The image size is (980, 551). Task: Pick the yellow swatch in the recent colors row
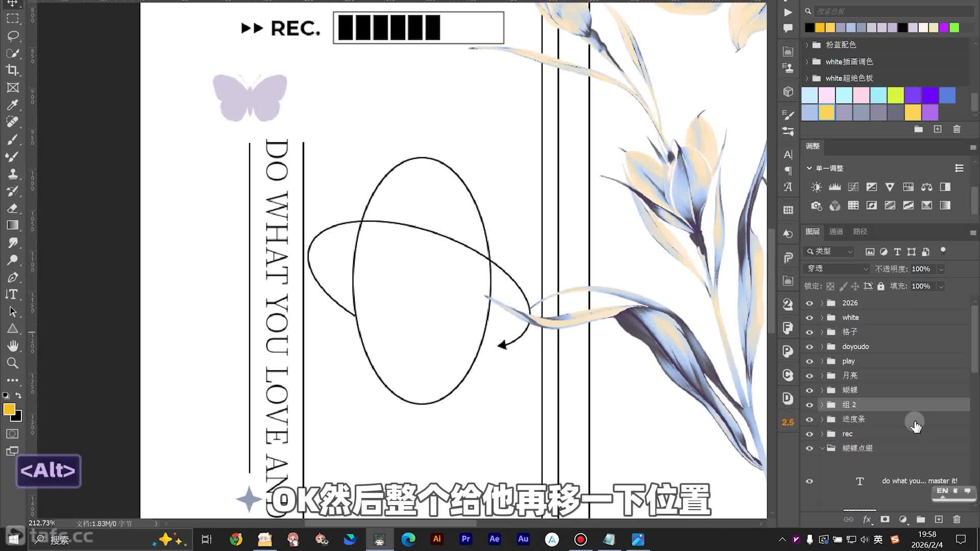click(x=820, y=28)
